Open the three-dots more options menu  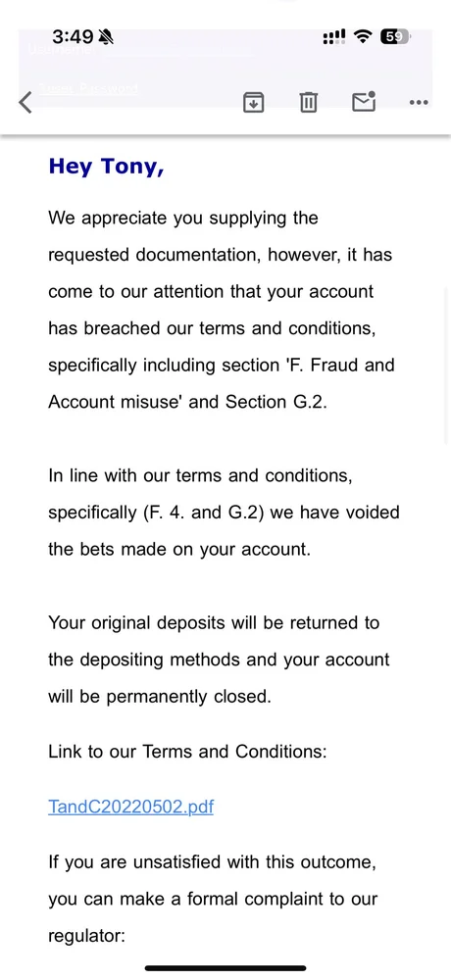tap(419, 103)
